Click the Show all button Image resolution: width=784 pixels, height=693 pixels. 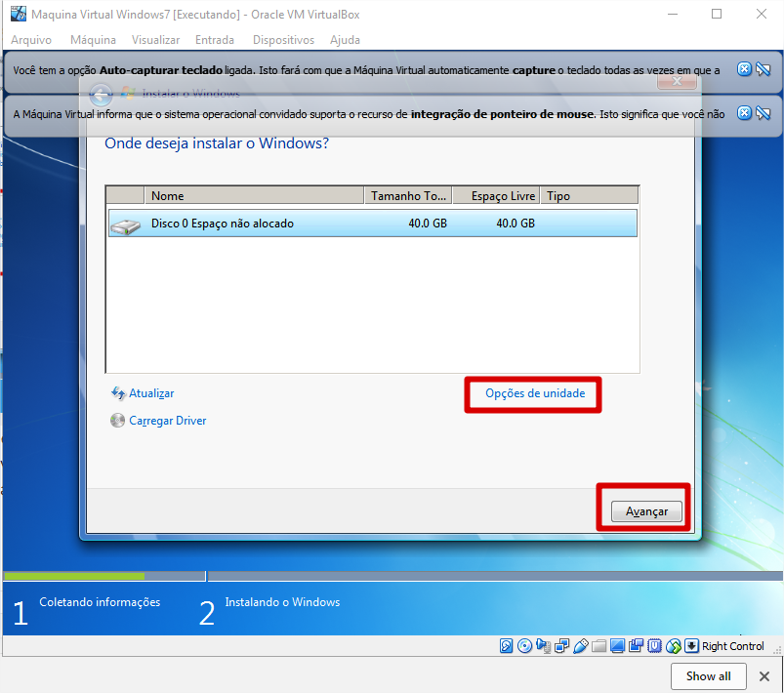(709, 676)
